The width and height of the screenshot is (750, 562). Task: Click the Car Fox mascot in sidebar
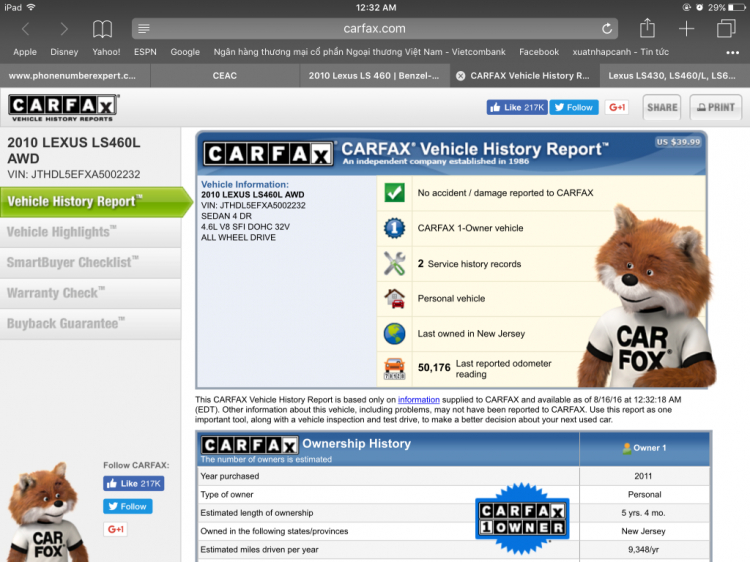click(x=47, y=513)
